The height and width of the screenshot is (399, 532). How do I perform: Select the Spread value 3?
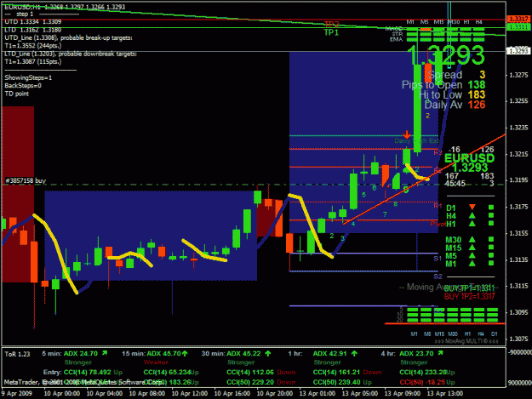coord(482,75)
